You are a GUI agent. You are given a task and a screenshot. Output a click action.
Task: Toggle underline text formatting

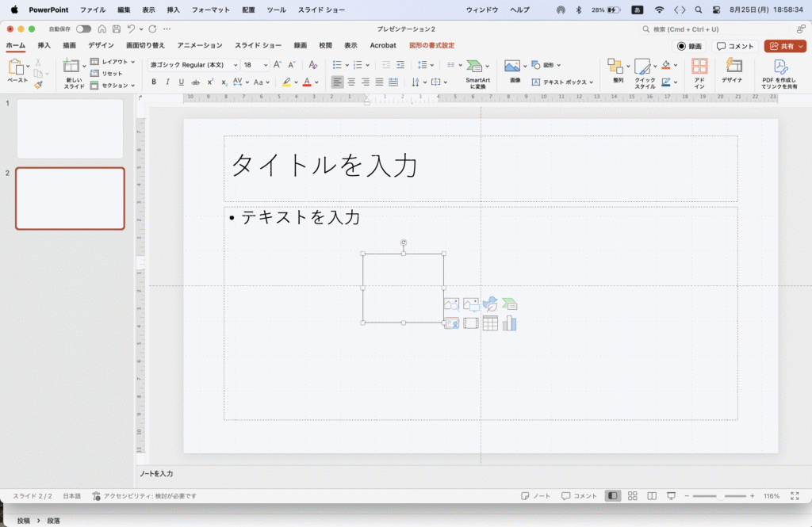click(x=181, y=82)
